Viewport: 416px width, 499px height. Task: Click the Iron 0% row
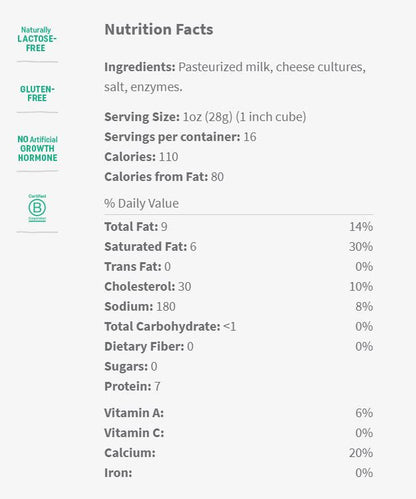(239, 473)
